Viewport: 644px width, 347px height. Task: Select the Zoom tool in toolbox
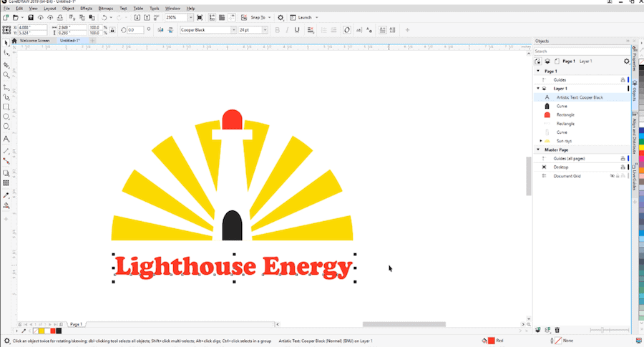pos(6,74)
